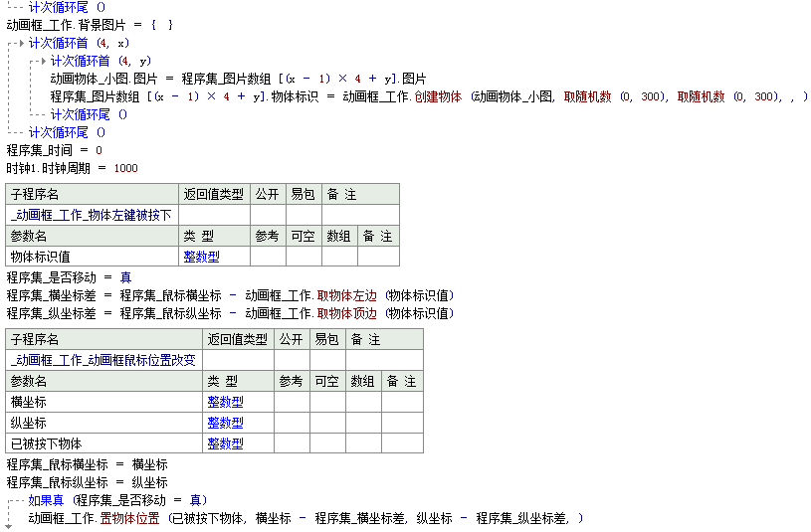Click parameter name 纵坐标 cell
Viewport: 811px width, 532px height.
click(103, 423)
